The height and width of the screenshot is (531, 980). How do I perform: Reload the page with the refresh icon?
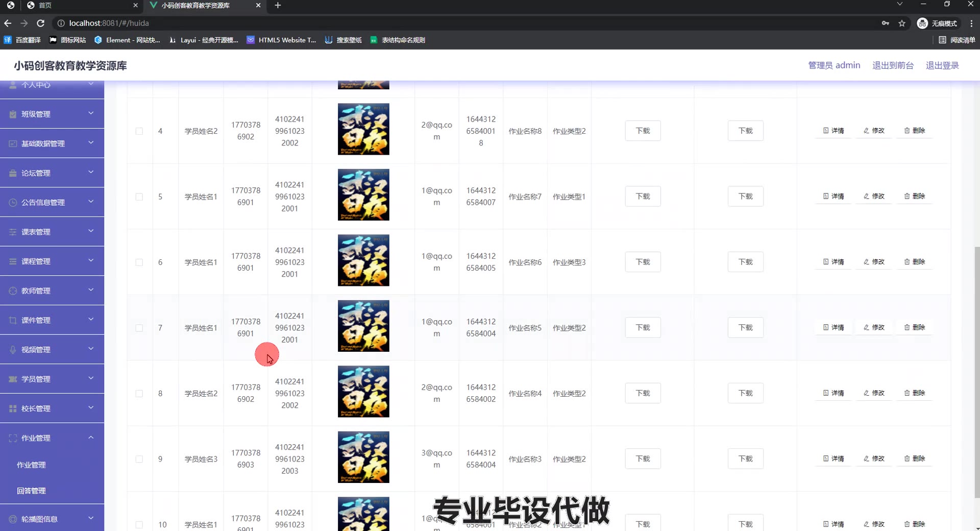coord(41,23)
